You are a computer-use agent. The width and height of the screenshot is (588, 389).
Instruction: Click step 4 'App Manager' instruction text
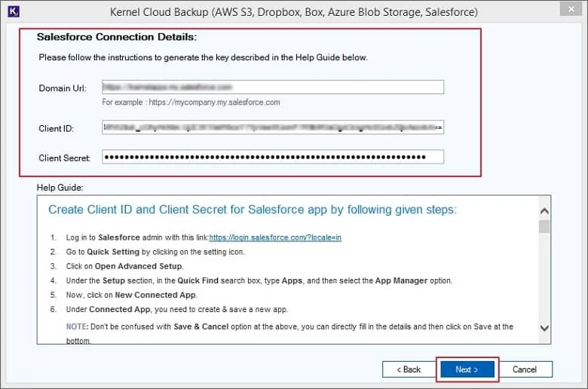tap(259, 280)
